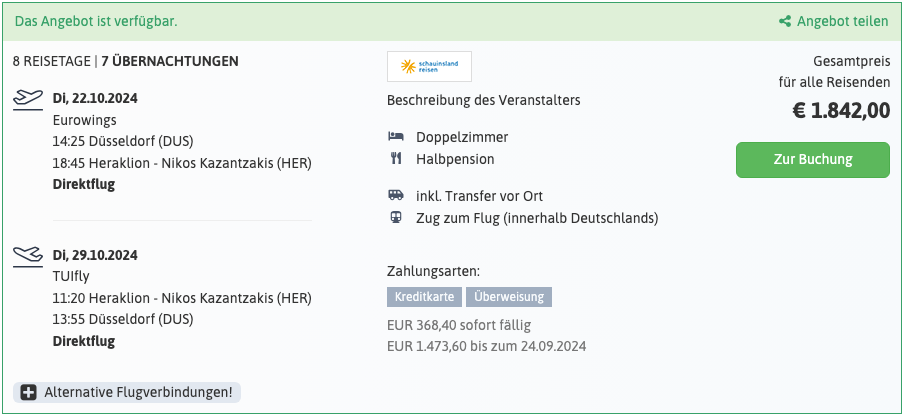905x417 pixels.
Task: Click the total price € 1.842,00
Action: coord(841,111)
